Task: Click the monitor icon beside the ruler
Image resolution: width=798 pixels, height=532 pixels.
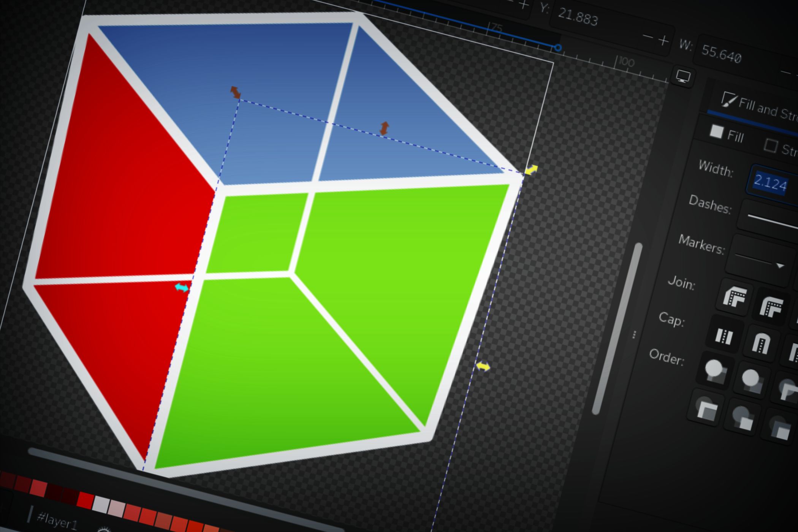Action: 683,76
